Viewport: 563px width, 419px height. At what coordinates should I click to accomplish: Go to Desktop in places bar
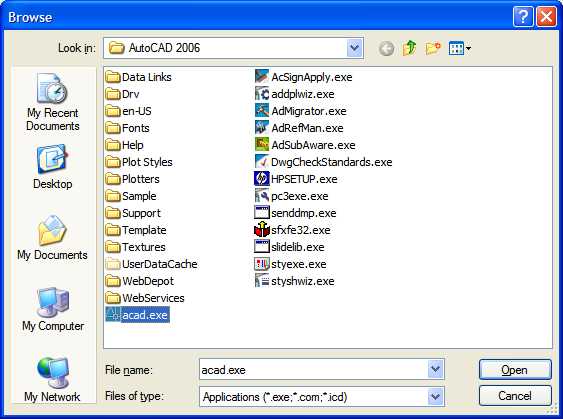coord(52,167)
